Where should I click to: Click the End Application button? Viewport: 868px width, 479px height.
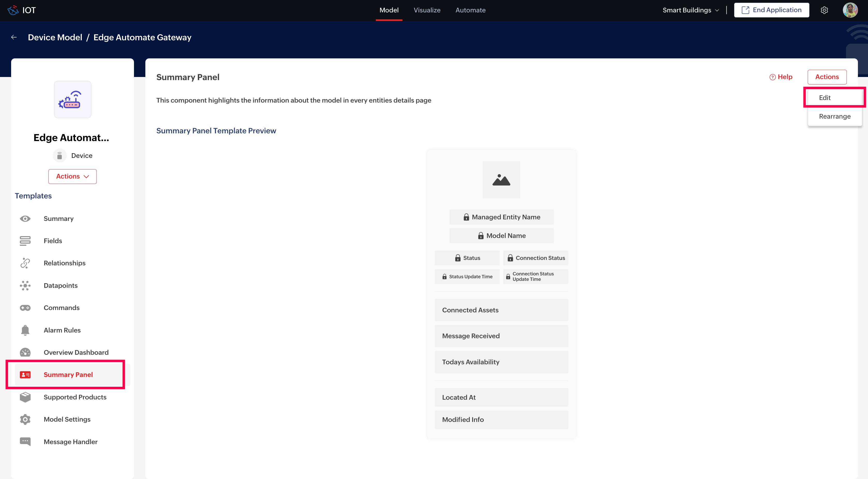pos(771,10)
